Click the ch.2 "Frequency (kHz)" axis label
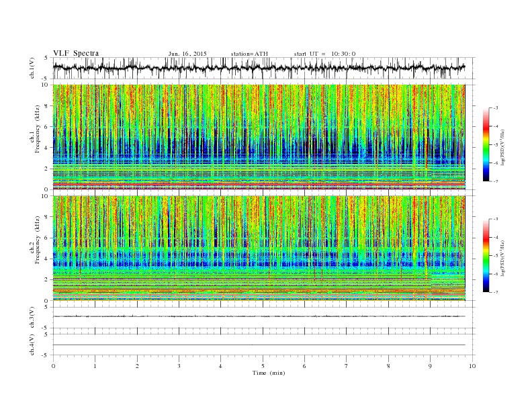Viewport: 532px width, 411px height. coord(38,240)
